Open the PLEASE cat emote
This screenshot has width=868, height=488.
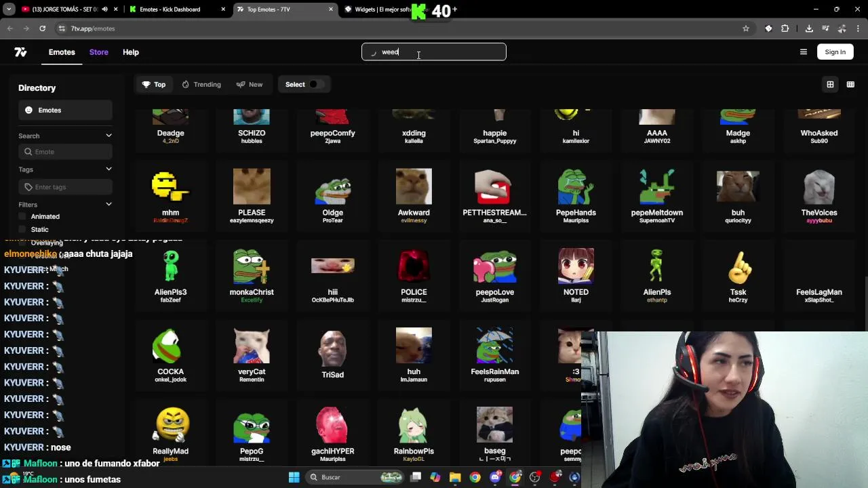coord(252,197)
